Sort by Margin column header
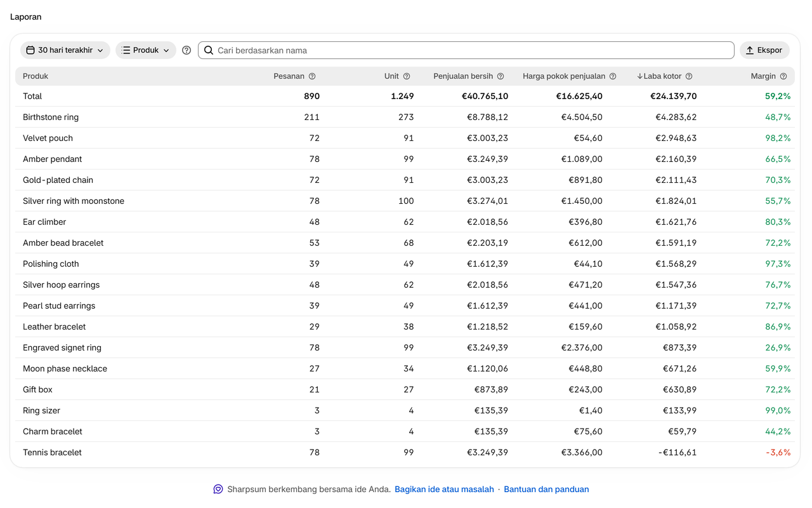Viewport: 812px width, 508px height. tap(763, 76)
